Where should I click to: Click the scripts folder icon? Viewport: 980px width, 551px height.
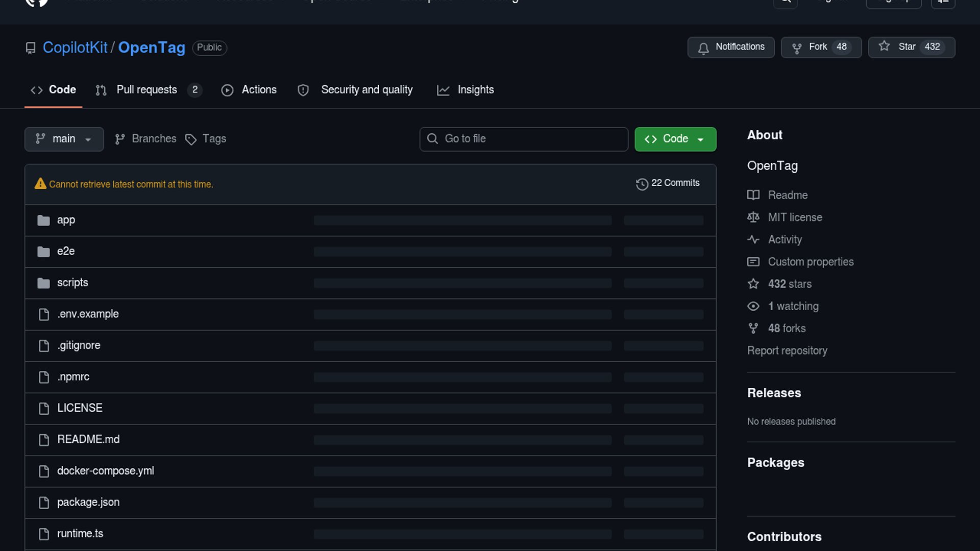tap(43, 283)
